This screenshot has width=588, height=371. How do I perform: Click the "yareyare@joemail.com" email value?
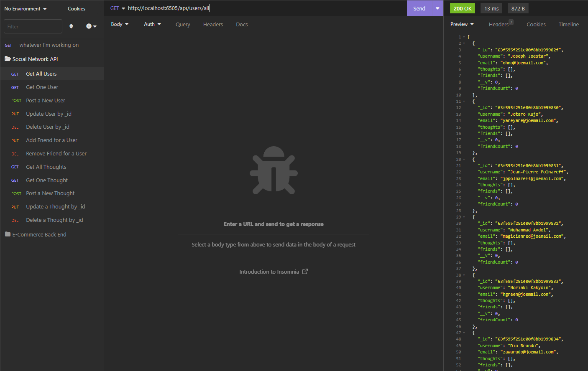[x=528, y=121]
